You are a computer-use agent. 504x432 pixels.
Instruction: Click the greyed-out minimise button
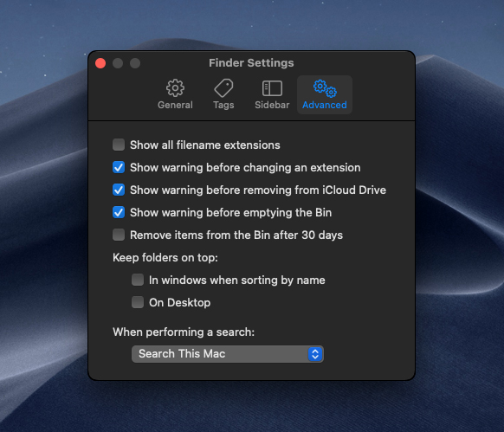coord(118,63)
